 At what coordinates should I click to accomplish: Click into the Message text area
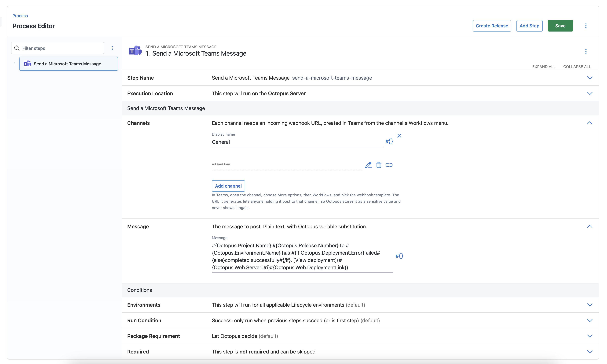(x=302, y=257)
